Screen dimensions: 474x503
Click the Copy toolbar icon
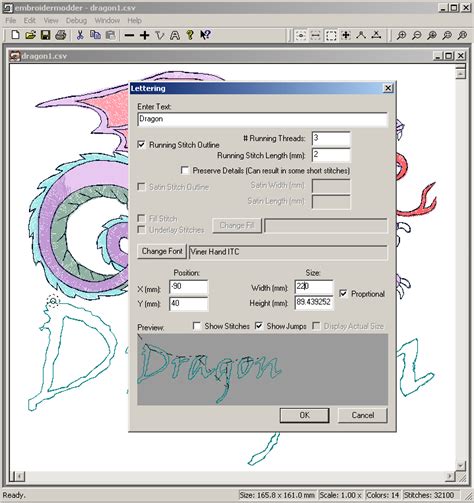96,35
